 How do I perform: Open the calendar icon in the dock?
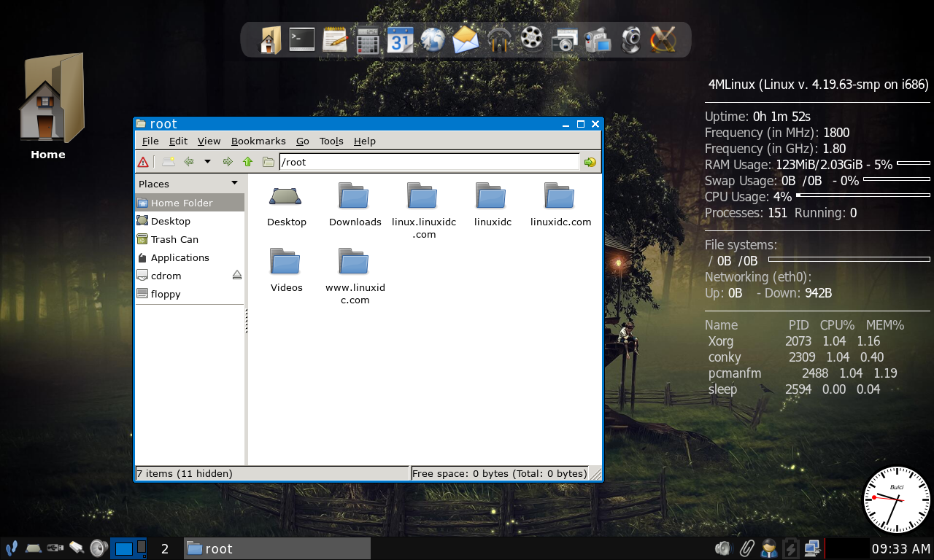400,39
